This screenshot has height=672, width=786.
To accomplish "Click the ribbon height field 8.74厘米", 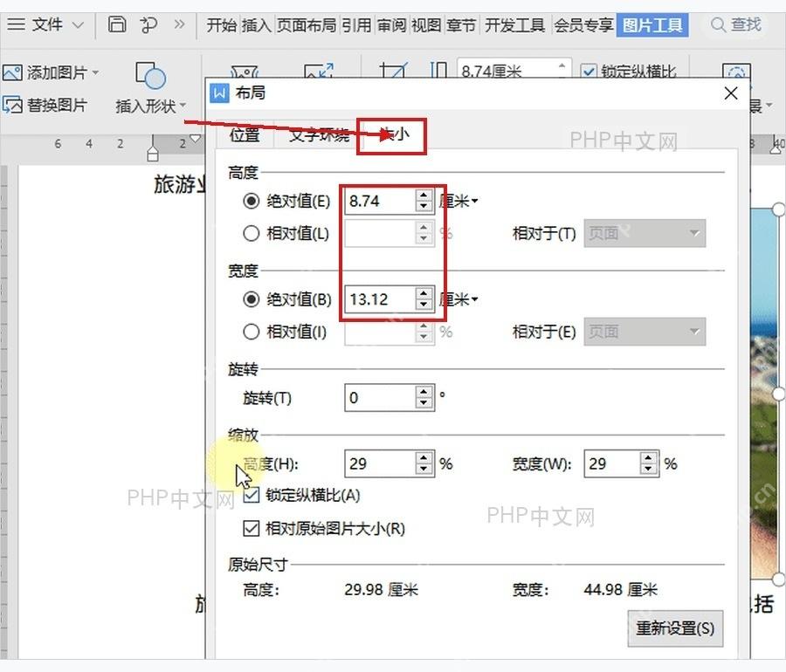I will click(507, 71).
